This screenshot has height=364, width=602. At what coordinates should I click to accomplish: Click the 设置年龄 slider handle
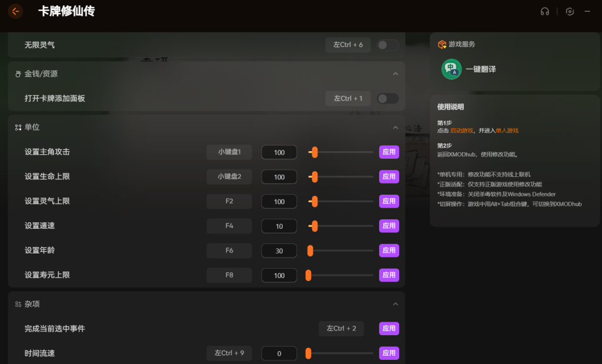[x=310, y=251]
